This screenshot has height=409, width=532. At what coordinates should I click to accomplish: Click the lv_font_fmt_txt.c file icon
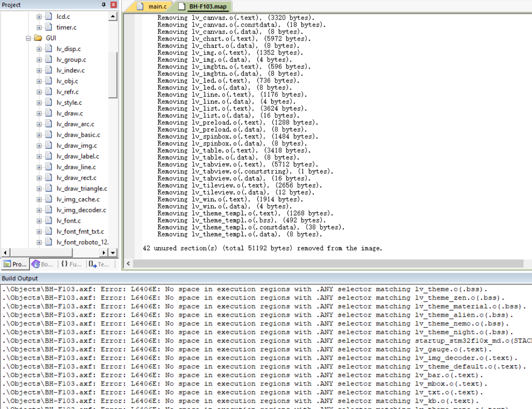tap(49, 231)
